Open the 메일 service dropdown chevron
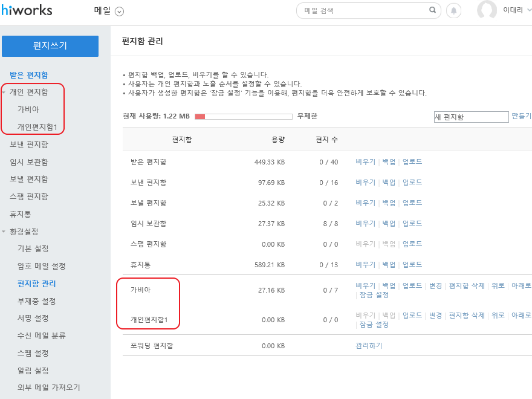Screen dimensions: 532x399 pyautogui.click(x=120, y=11)
